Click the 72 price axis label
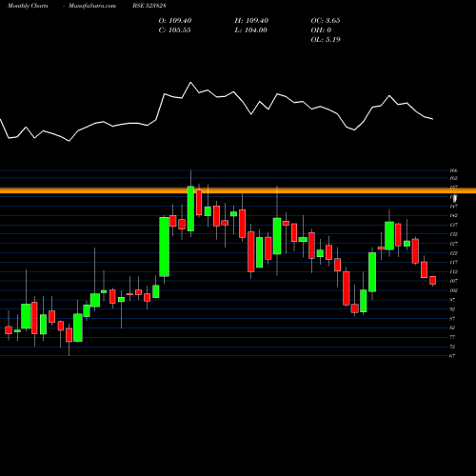476x476 pixels. point(452,347)
